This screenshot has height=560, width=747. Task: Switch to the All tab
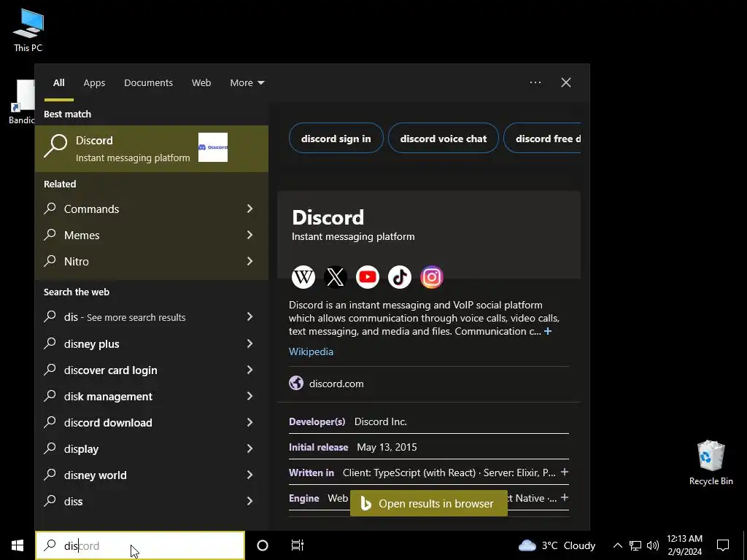pyautogui.click(x=58, y=83)
